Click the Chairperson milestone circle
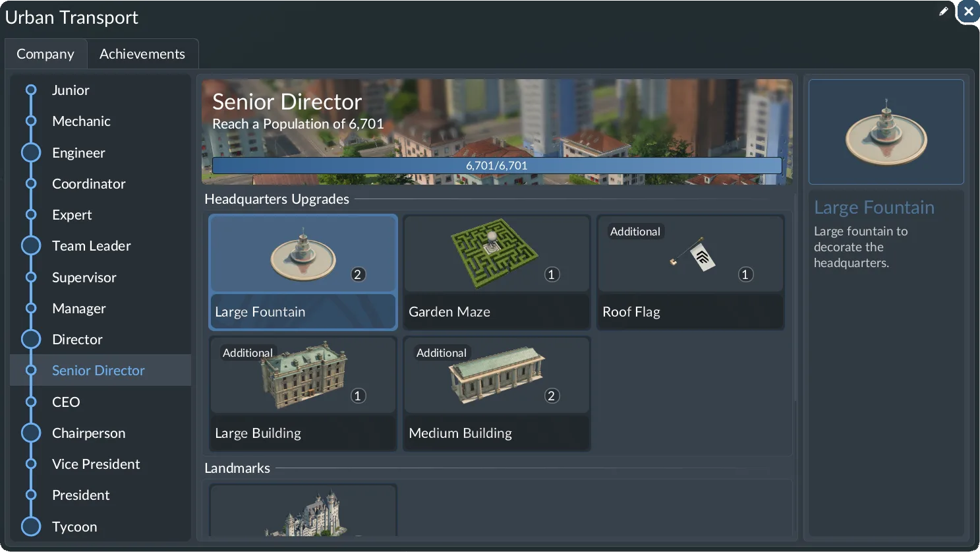 (31, 433)
